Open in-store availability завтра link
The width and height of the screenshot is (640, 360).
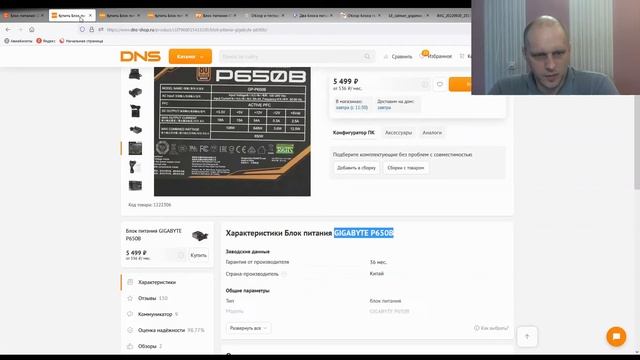click(x=351, y=108)
